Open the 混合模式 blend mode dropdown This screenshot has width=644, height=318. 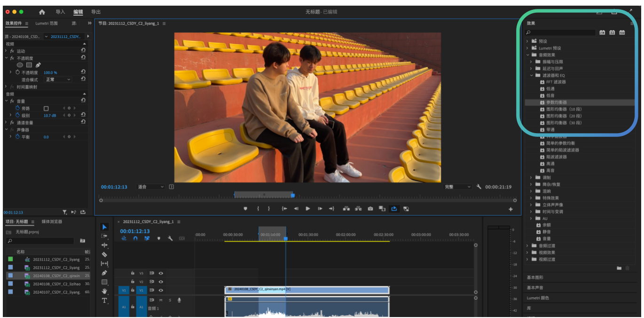tap(58, 79)
